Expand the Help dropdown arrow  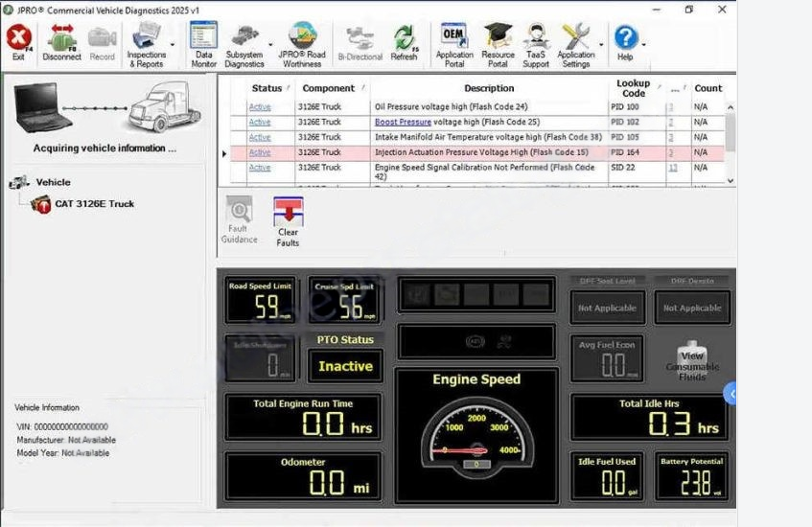tap(643, 45)
